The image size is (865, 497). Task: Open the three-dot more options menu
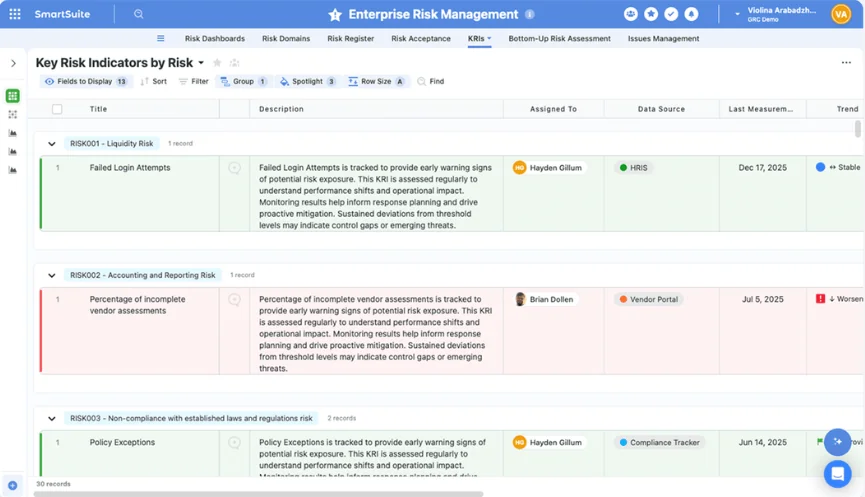[x=846, y=63]
